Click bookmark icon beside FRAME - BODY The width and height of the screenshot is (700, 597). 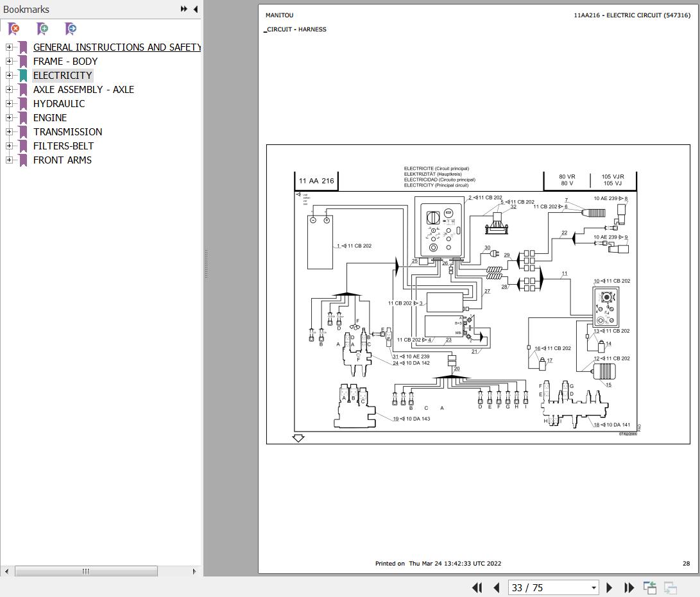coord(23,61)
